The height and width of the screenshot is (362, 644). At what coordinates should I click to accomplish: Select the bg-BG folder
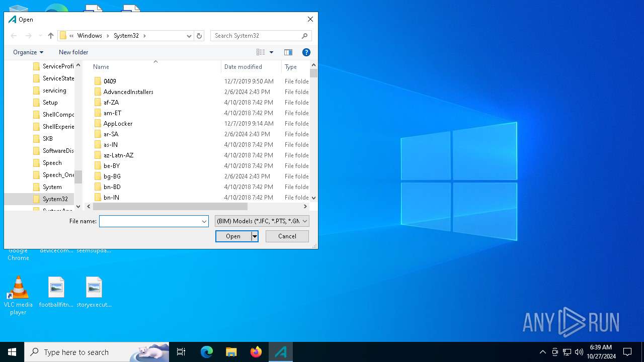(x=112, y=176)
